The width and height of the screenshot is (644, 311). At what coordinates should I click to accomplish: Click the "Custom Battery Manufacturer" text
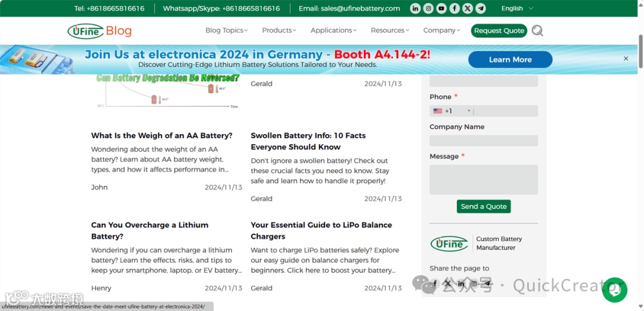499,243
